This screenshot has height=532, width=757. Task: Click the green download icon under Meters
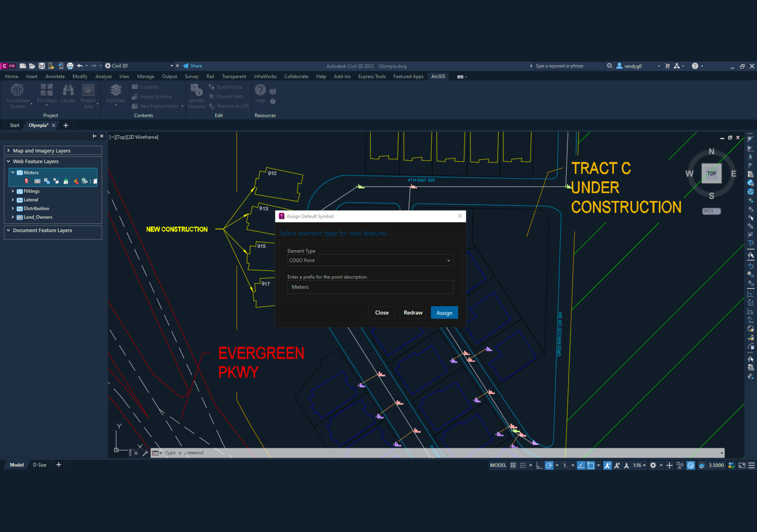point(66,181)
